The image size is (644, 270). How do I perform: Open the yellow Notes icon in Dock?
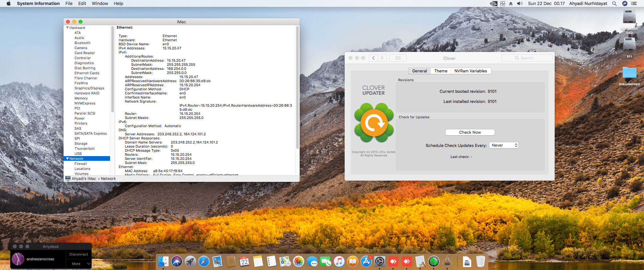pos(258,261)
